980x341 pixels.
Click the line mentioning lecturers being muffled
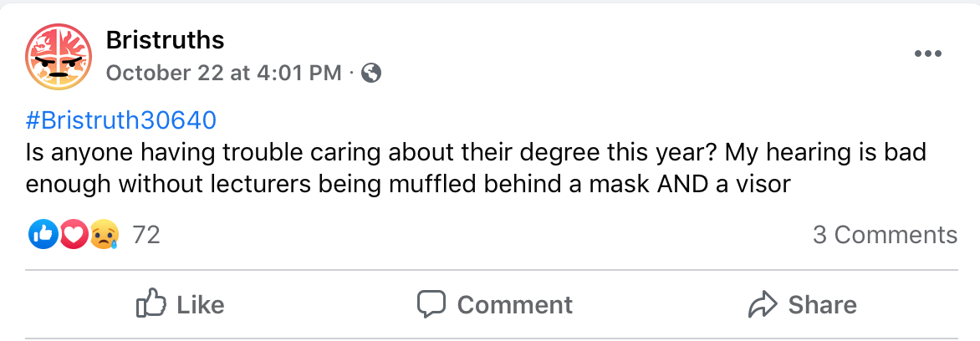point(407,183)
